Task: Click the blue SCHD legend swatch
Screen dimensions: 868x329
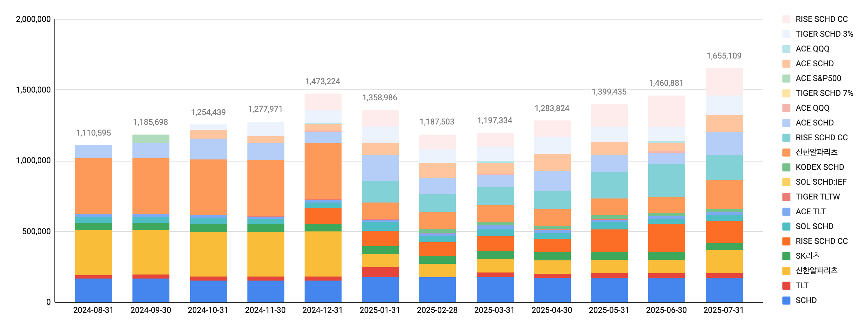Action: click(x=786, y=300)
